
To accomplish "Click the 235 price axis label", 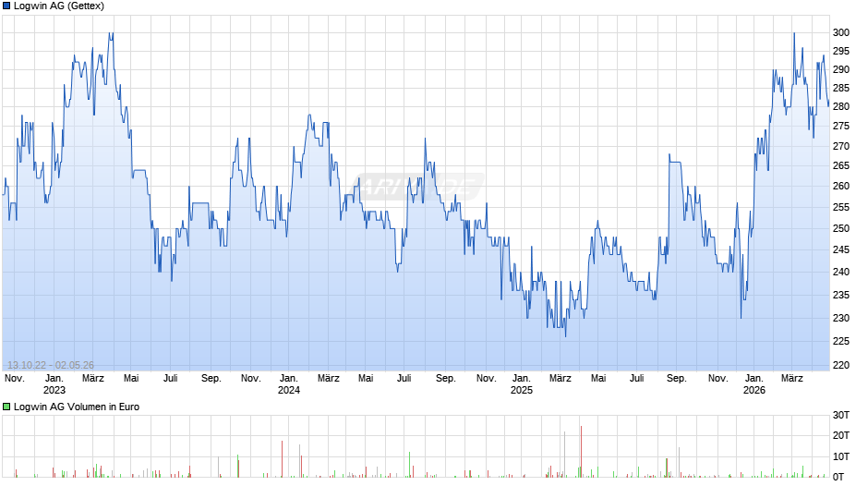I will click(x=841, y=296).
